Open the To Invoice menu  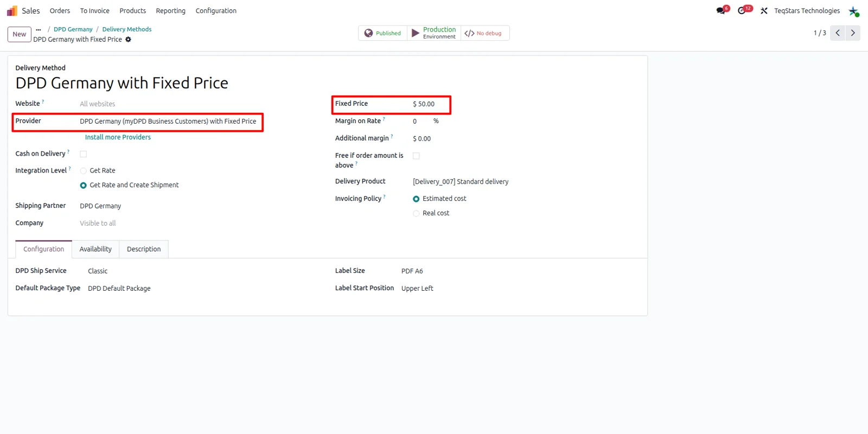[x=95, y=11]
